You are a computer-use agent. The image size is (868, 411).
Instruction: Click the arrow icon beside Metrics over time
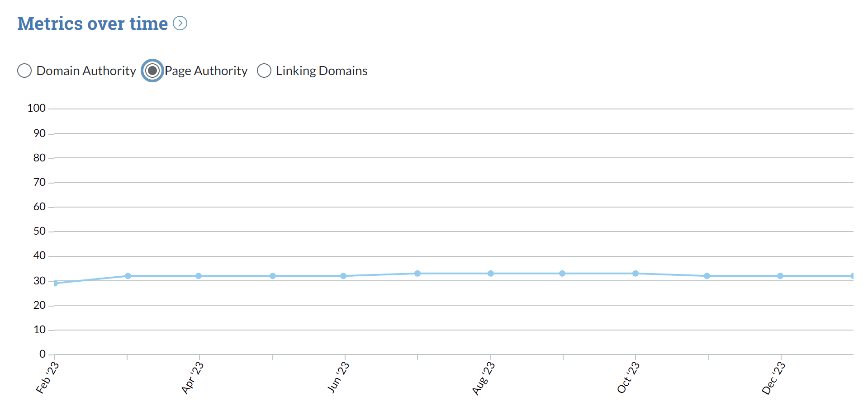click(180, 23)
